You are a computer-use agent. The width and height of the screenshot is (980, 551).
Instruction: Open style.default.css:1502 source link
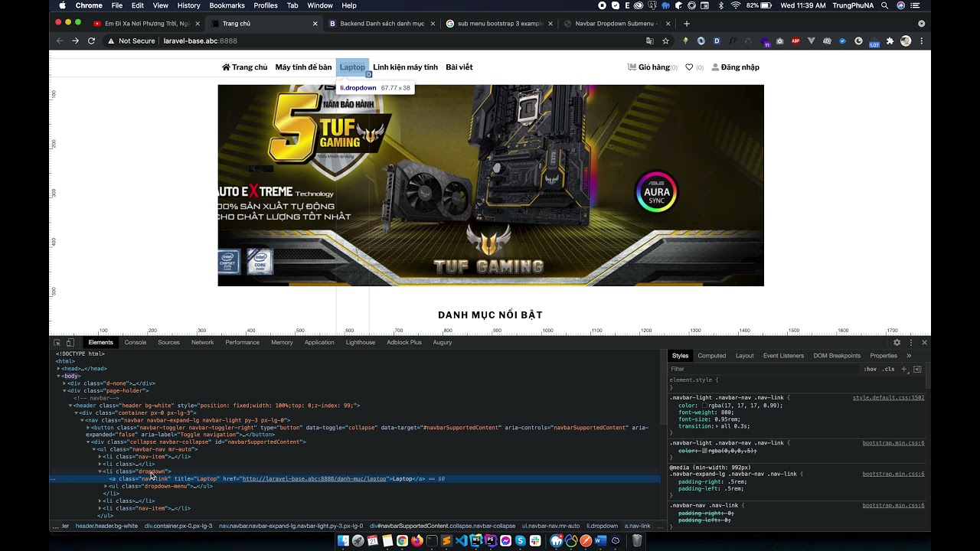click(x=888, y=398)
